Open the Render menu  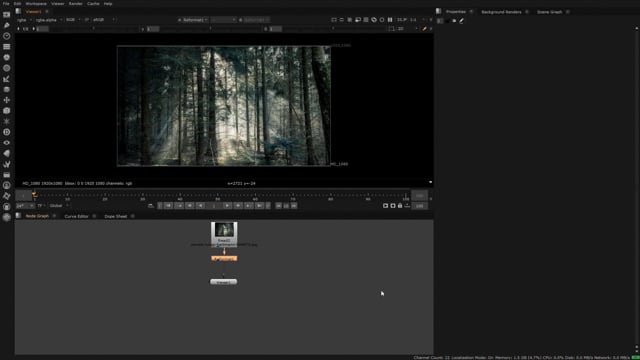[x=76, y=4]
